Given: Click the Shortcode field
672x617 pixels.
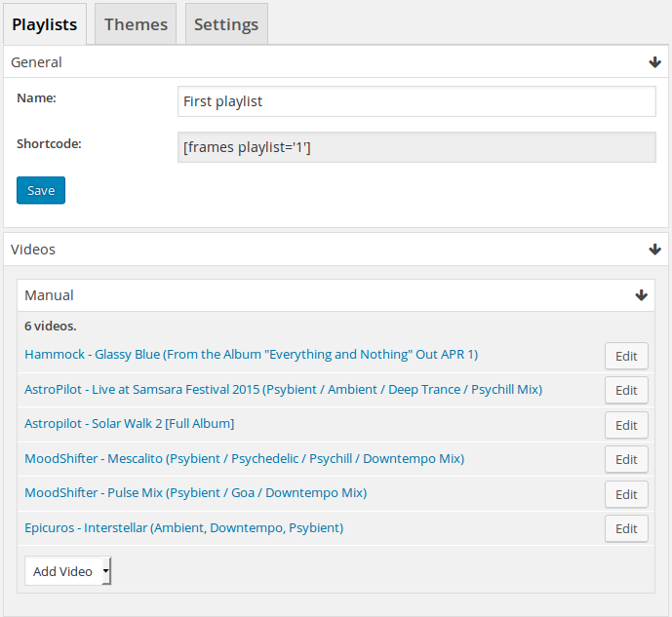Looking at the screenshot, I should 416,147.
